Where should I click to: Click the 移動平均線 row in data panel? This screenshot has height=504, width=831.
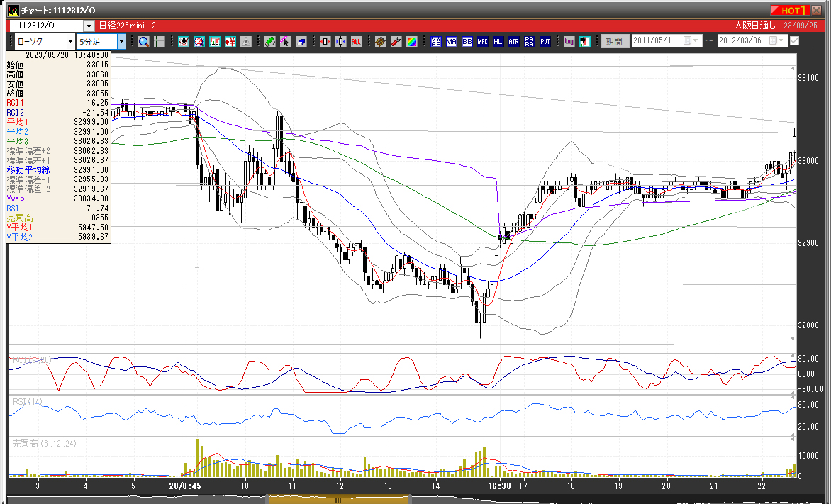click(57, 169)
